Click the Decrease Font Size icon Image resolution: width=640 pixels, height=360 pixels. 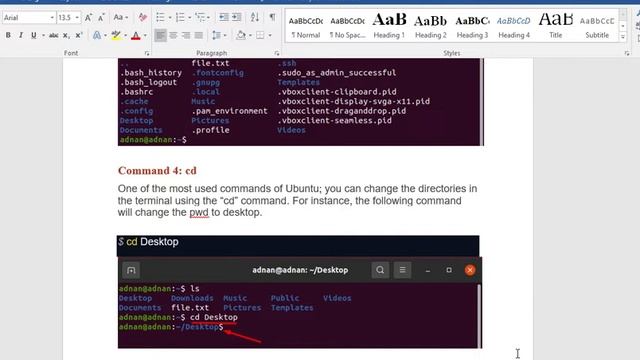[101, 18]
